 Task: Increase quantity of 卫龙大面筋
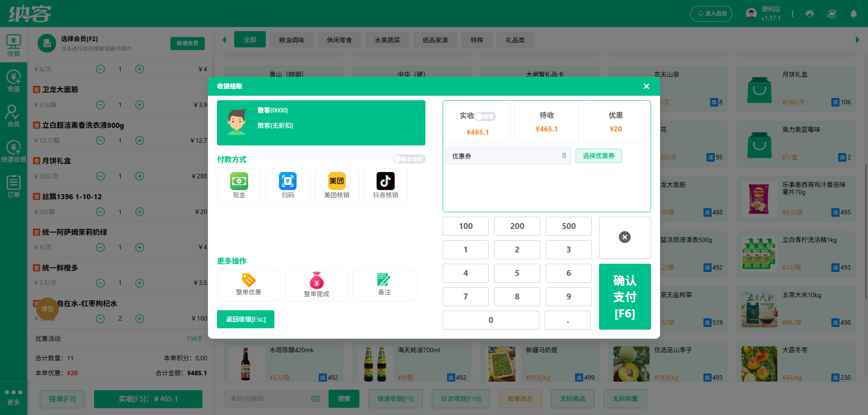(140, 105)
